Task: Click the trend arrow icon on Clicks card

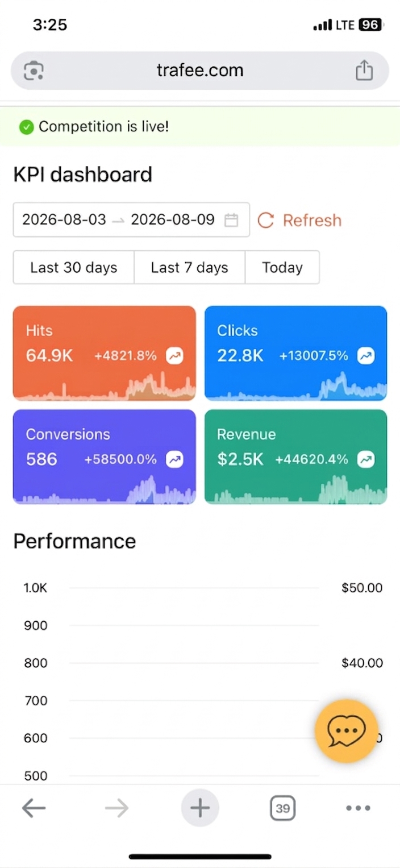Action: click(x=366, y=356)
